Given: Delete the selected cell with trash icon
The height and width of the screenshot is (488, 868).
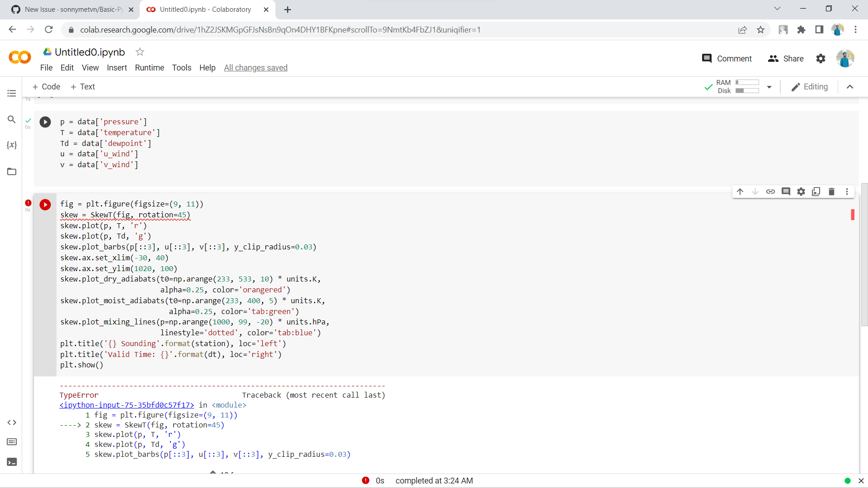Looking at the screenshot, I should 831,192.
